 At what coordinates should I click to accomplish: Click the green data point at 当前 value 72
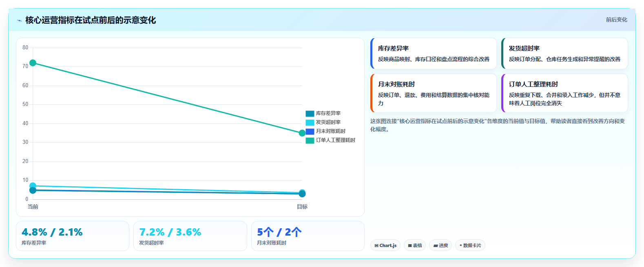pos(33,63)
